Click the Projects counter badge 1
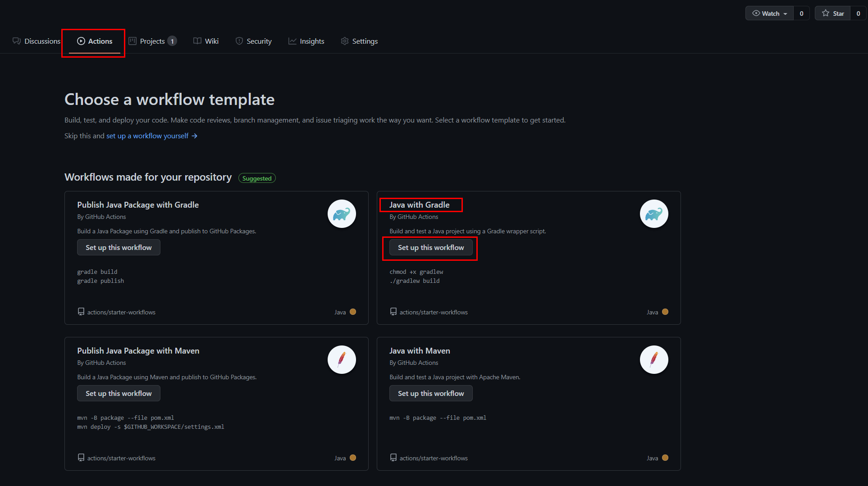This screenshot has width=868, height=486. (172, 41)
